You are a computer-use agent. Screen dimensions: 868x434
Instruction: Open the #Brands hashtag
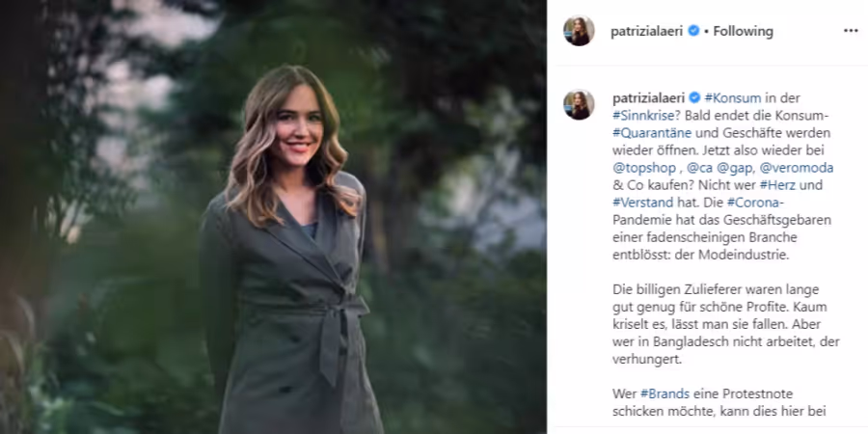pos(665,394)
